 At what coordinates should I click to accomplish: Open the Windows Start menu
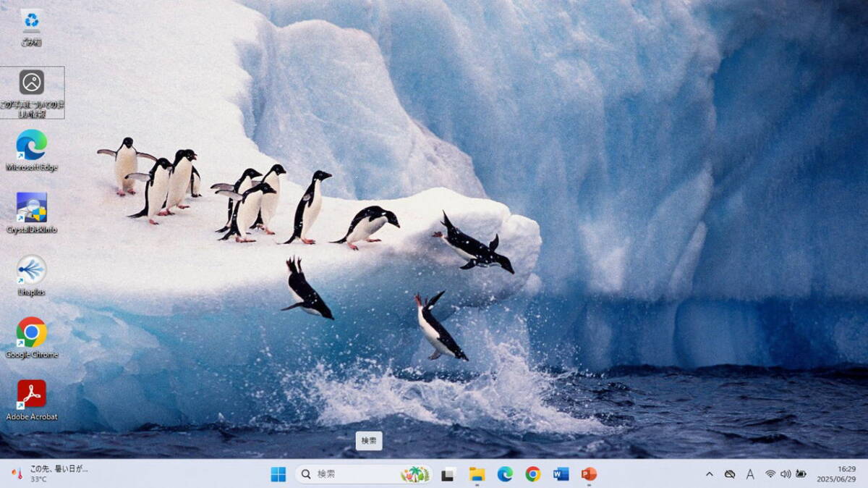click(278, 474)
